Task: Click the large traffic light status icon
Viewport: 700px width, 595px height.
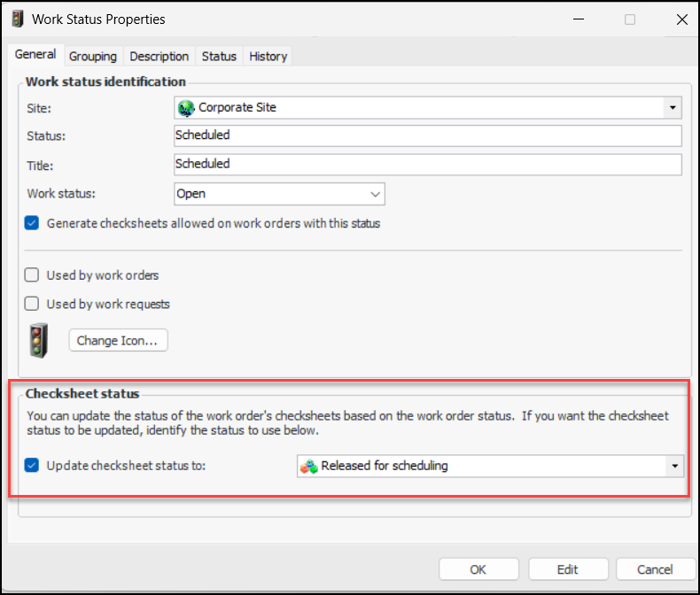Action: tap(38, 340)
